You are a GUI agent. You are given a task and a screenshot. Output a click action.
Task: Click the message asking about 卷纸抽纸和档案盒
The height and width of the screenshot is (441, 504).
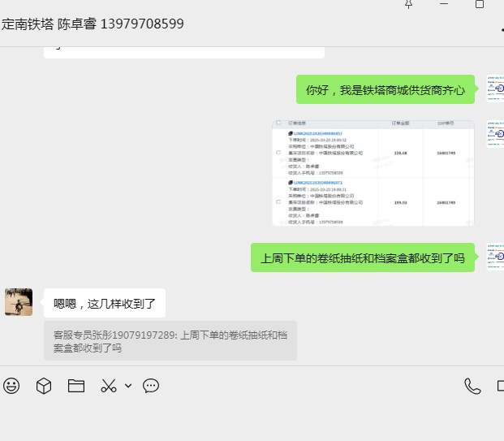click(x=362, y=258)
